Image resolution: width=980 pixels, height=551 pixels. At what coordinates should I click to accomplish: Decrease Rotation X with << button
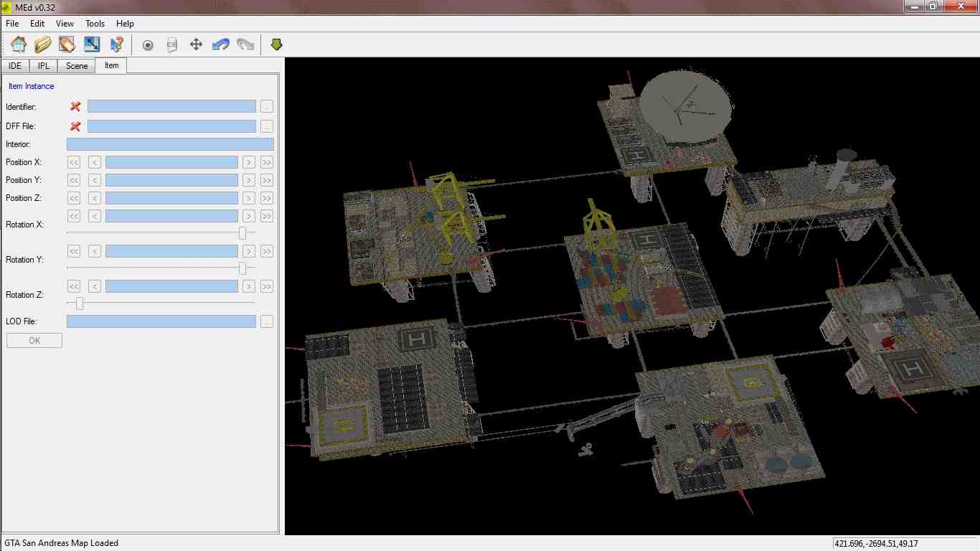(x=74, y=216)
